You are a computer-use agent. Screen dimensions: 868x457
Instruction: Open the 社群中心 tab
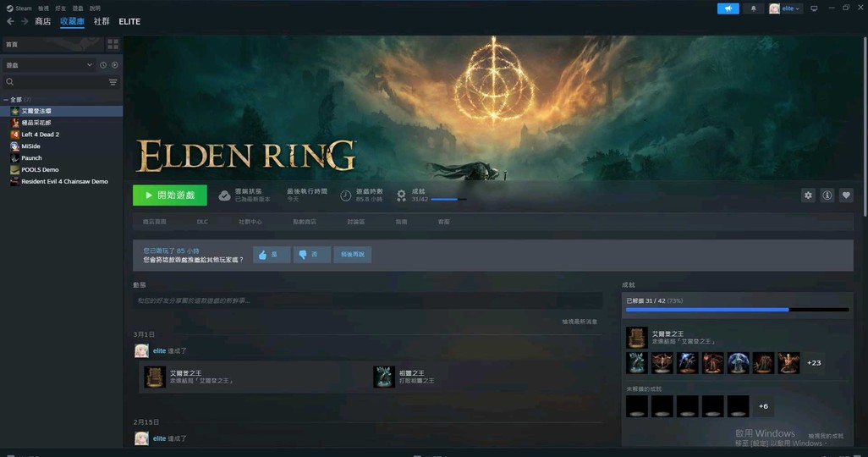pos(250,222)
